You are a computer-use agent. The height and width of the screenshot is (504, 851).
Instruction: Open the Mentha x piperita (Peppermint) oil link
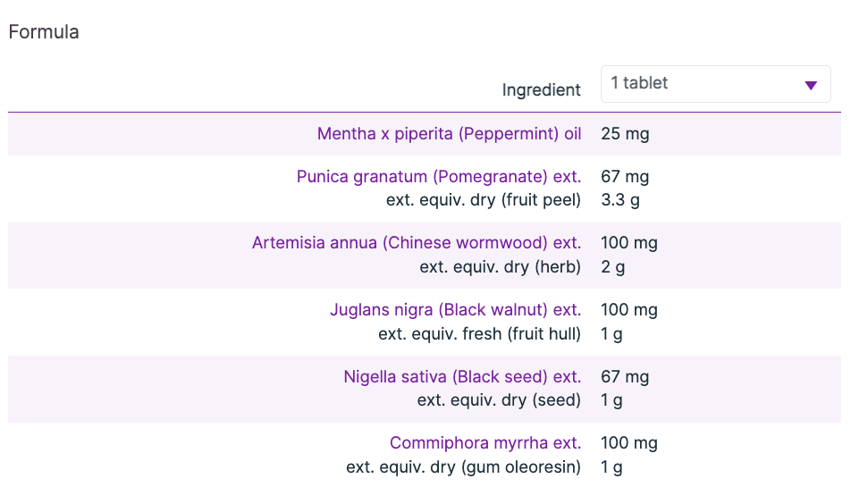(449, 134)
